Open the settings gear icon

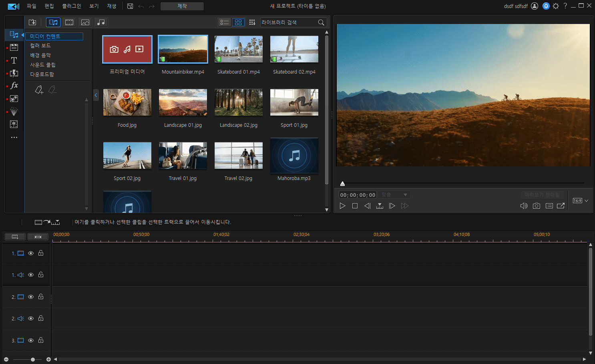tap(556, 6)
